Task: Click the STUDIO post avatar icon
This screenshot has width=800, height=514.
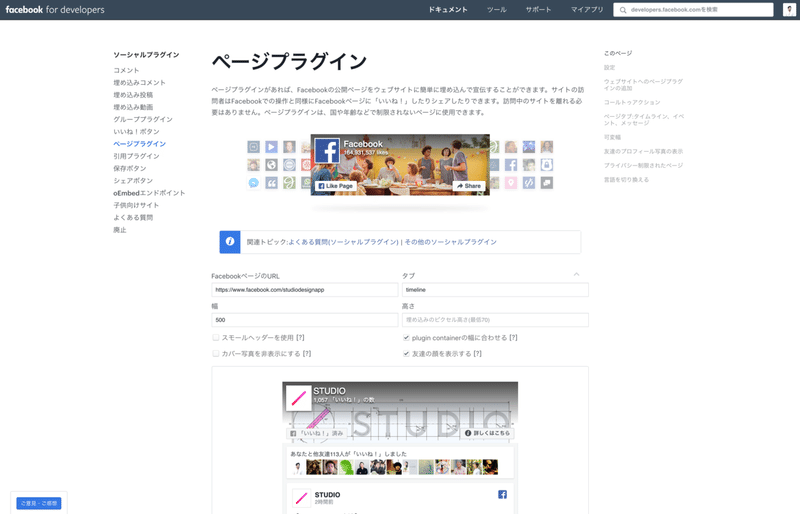Action: pos(302,498)
